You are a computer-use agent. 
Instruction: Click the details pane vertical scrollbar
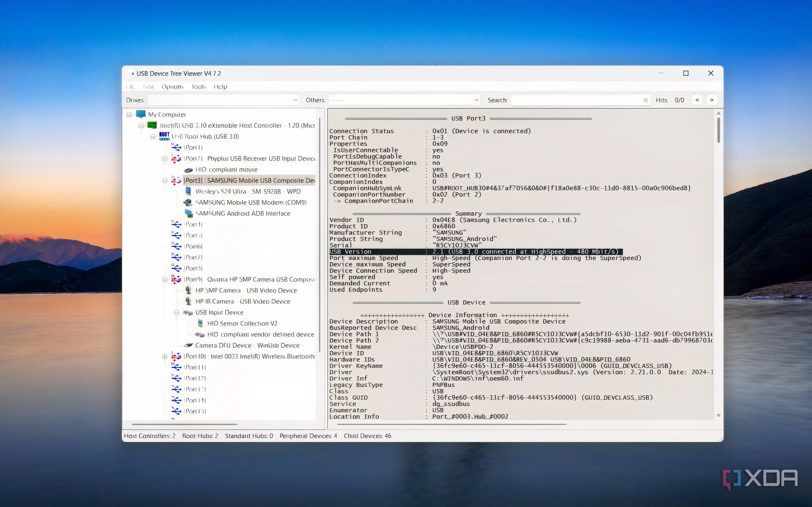(x=718, y=130)
